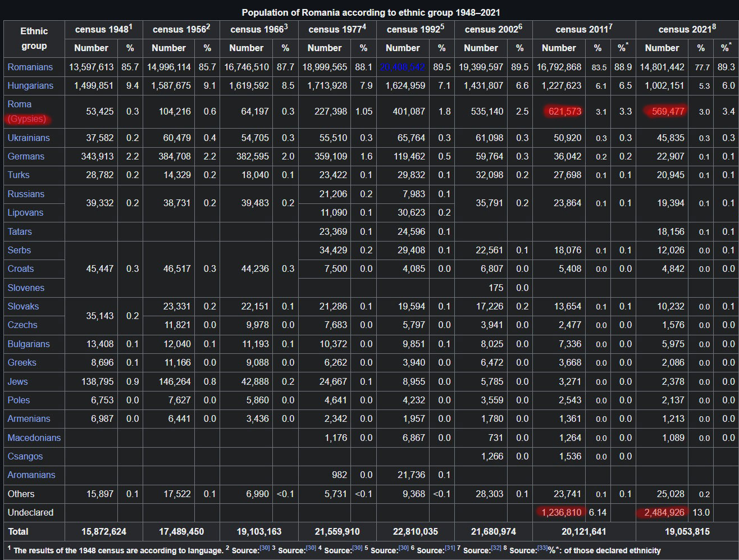Image resolution: width=739 pixels, height=560 pixels.
Task: Open the Aromanians link
Action: (x=31, y=475)
